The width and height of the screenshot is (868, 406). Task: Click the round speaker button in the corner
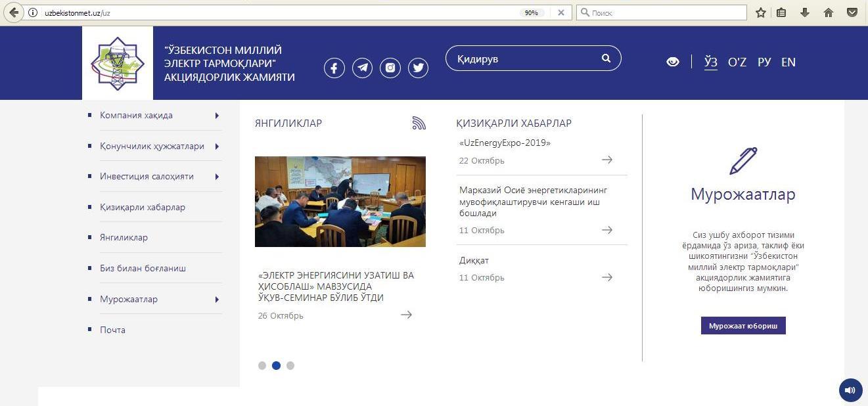click(850, 390)
